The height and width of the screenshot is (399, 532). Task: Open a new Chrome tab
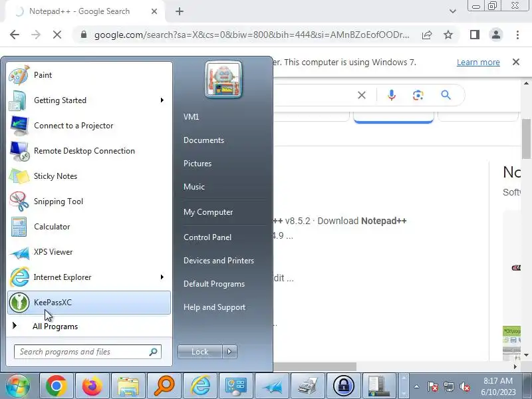point(180,11)
